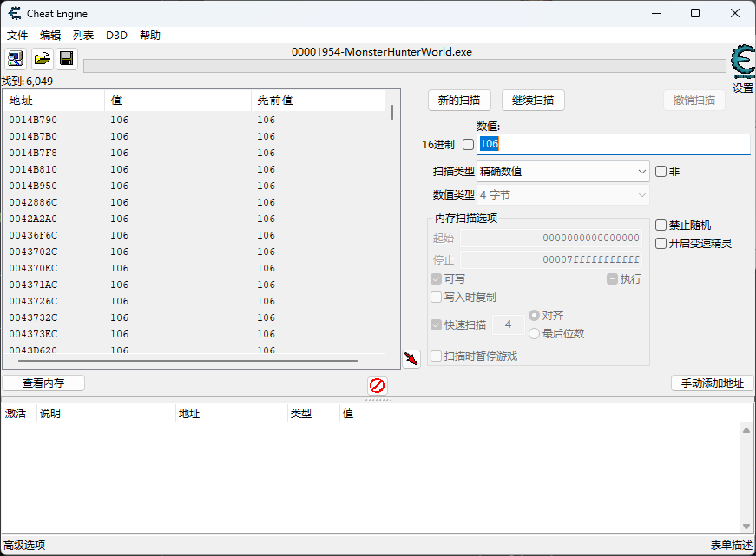Viewport: 756px width, 556px height.
Task: Select the 最后位数 radio button
Action: tap(534, 334)
